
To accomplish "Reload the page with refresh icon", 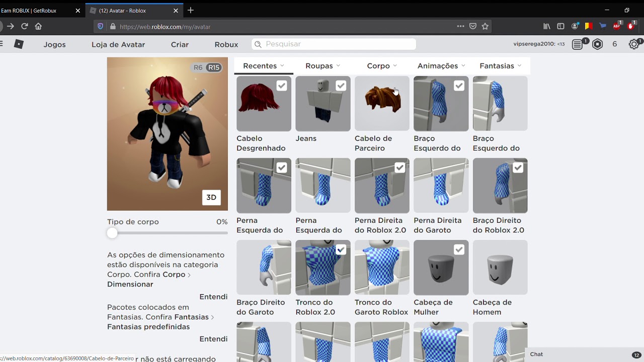I will click(24, 26).
